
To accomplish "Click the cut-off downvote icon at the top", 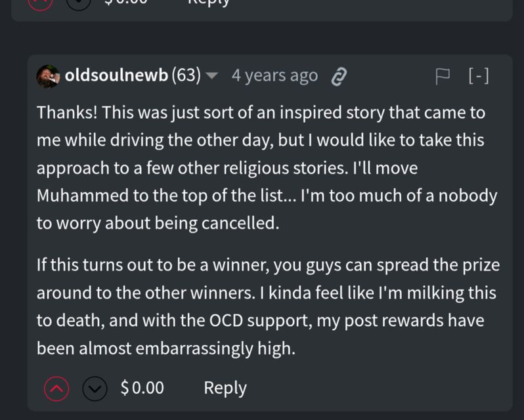I will coord(79,3).
